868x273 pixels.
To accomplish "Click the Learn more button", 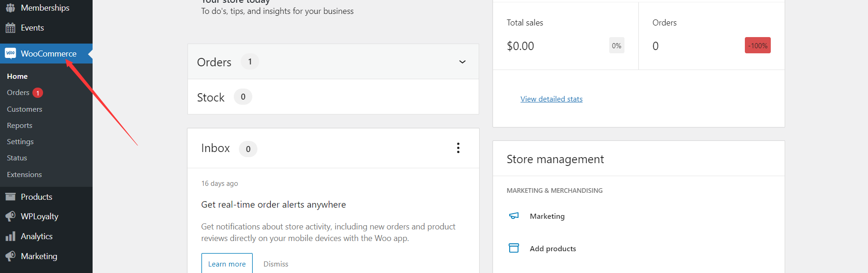I will [x=227, y=264].
